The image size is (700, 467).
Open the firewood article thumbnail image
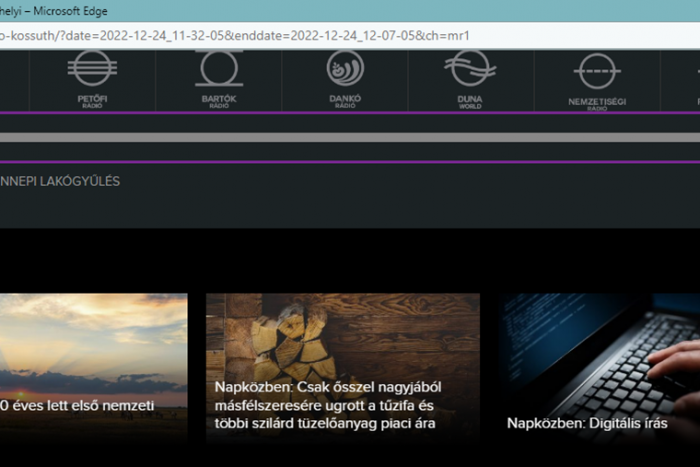click(x=343, y=367)
